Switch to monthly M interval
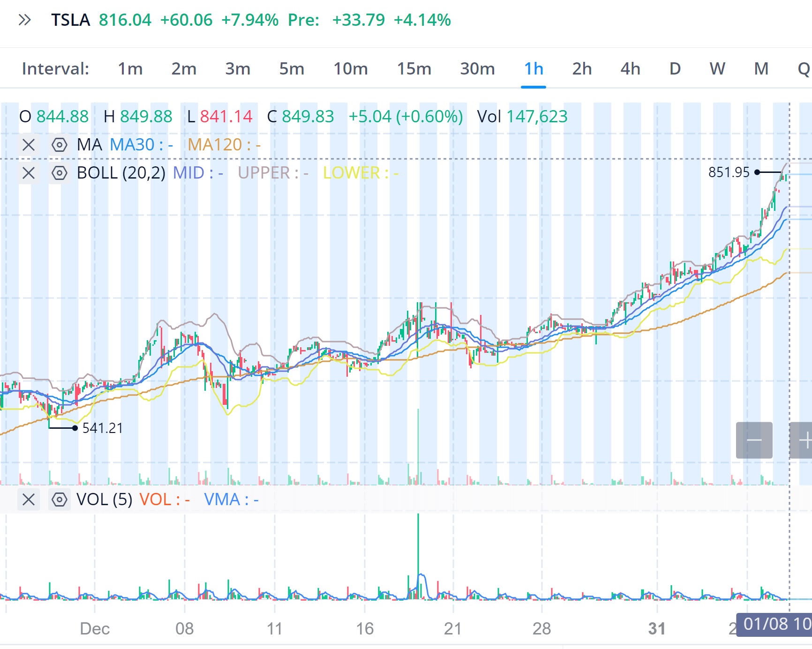Screen dimensions: 812x649 (761, 69)
